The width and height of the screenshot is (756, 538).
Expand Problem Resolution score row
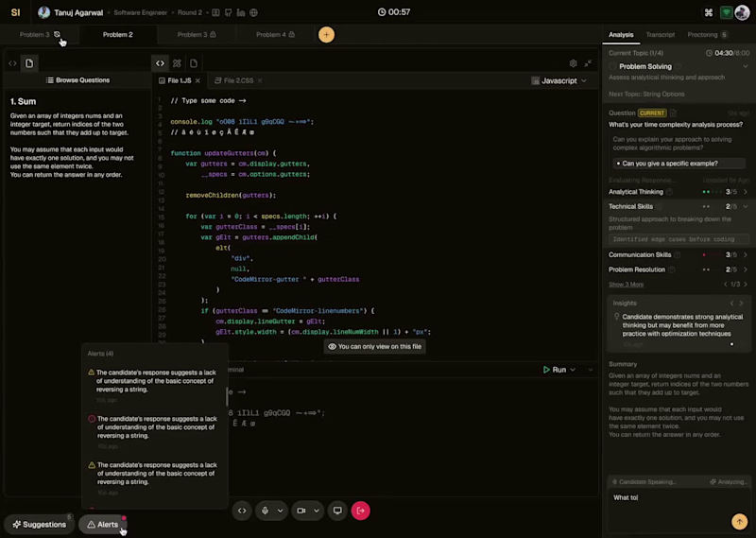[746, 269]
